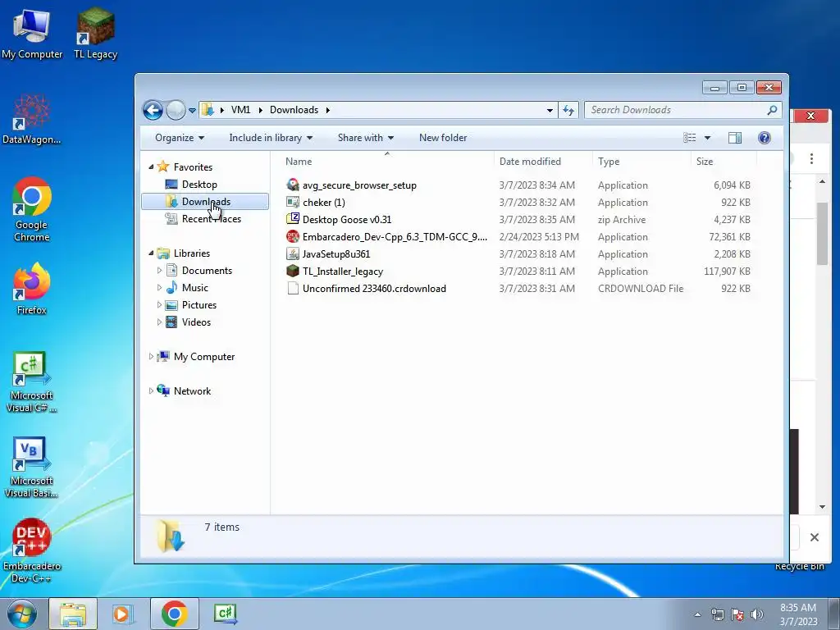The image size is (840, 630).
Task: Select the Unconfirmed 233460.crdownload file
Action: coord(374,288)
